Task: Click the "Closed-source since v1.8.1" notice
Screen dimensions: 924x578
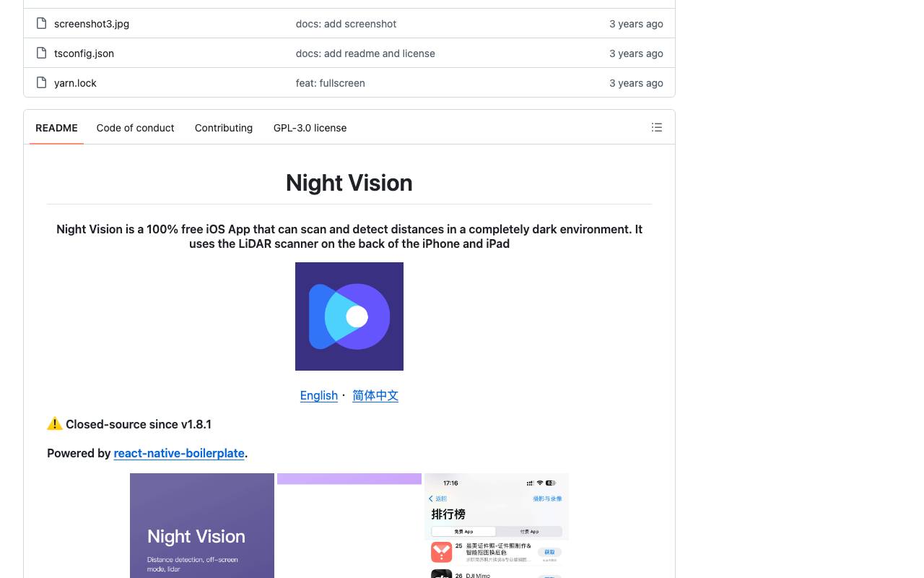Action: point(129,424)
